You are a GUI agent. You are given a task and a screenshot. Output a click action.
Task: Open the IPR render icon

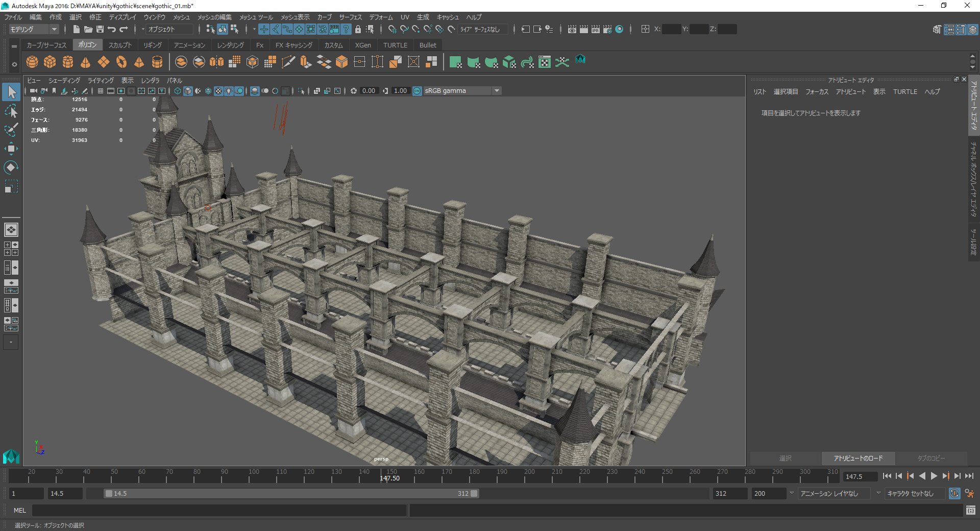point(595,30)
